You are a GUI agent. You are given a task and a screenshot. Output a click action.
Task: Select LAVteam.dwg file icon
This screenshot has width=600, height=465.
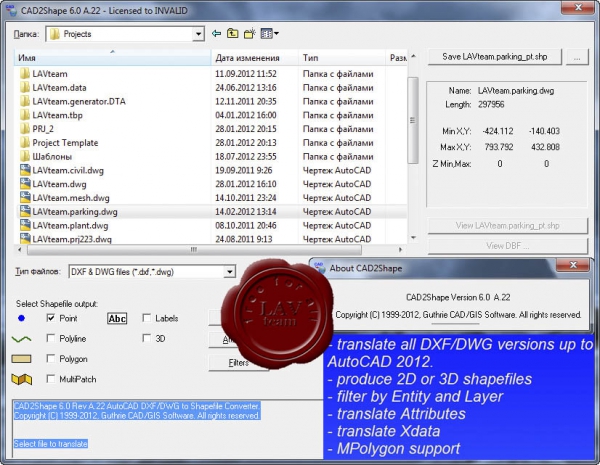[x=25, y=184]
